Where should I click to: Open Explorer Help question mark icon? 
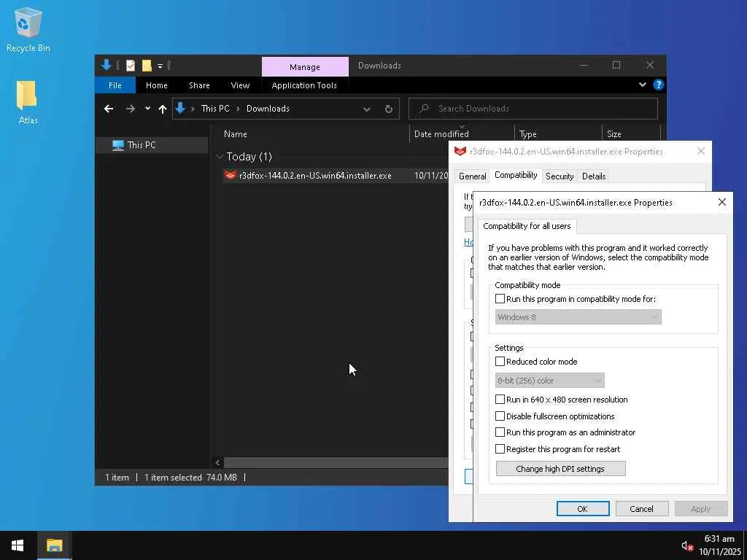pos(659,85)
